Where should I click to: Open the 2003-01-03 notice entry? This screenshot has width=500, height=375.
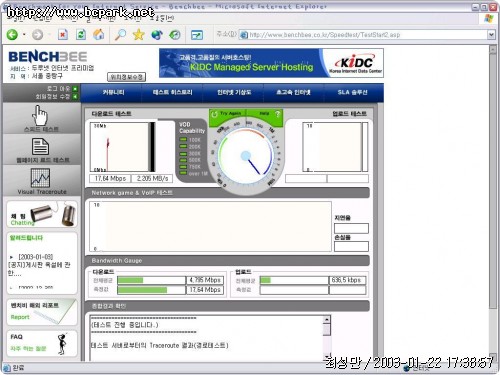39,265
